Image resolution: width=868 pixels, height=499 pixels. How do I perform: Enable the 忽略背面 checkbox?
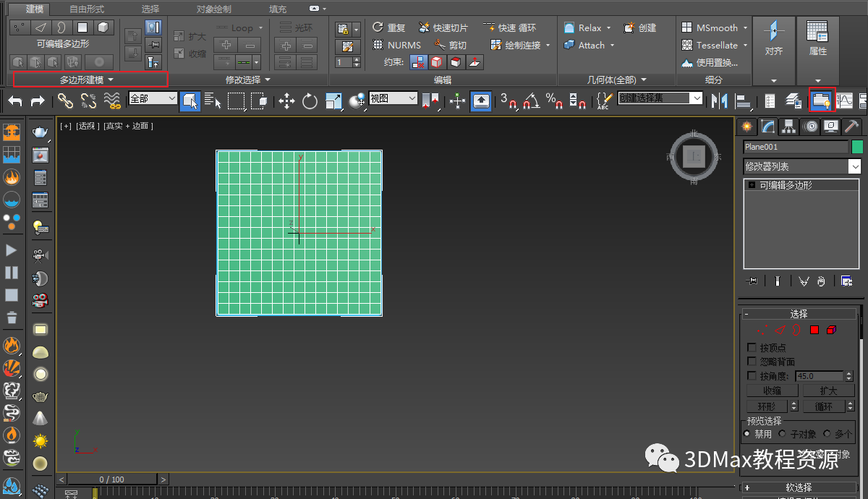coord(752,362)
